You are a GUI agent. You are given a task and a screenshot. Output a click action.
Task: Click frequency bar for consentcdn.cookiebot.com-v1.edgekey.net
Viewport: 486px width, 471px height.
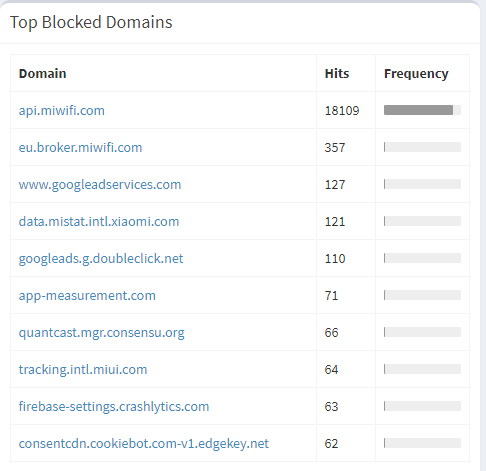coord(422,443)
